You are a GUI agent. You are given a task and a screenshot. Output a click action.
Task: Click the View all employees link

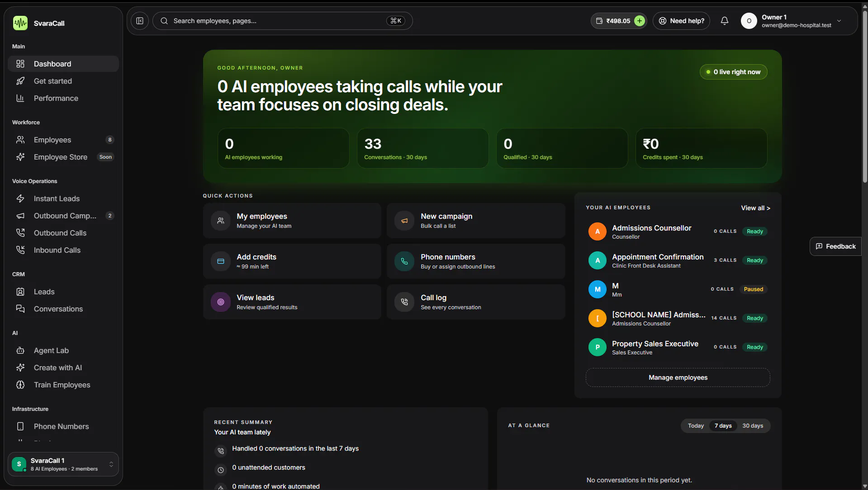tap(755, 208)
